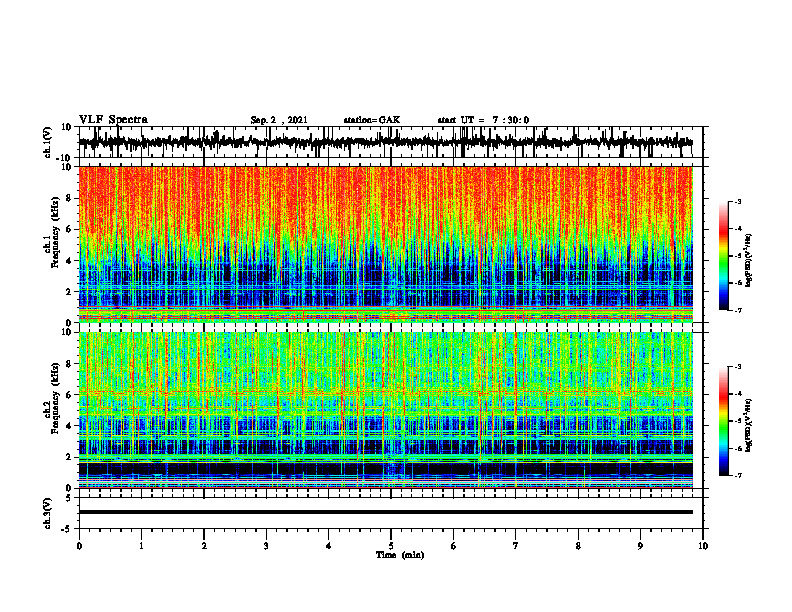Click time axis tick label "4"
Viewport: 792px width, 612px height.
pyautogui.click(x=329, y=546)
